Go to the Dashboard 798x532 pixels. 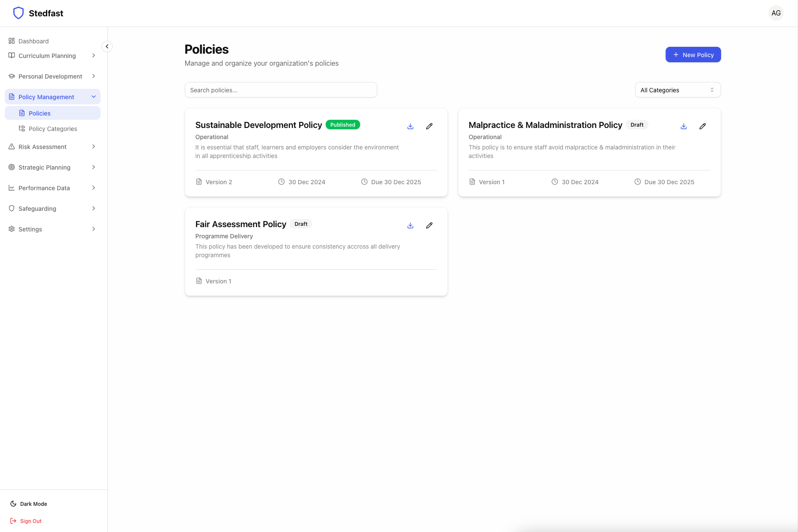[x=33, y=41]
